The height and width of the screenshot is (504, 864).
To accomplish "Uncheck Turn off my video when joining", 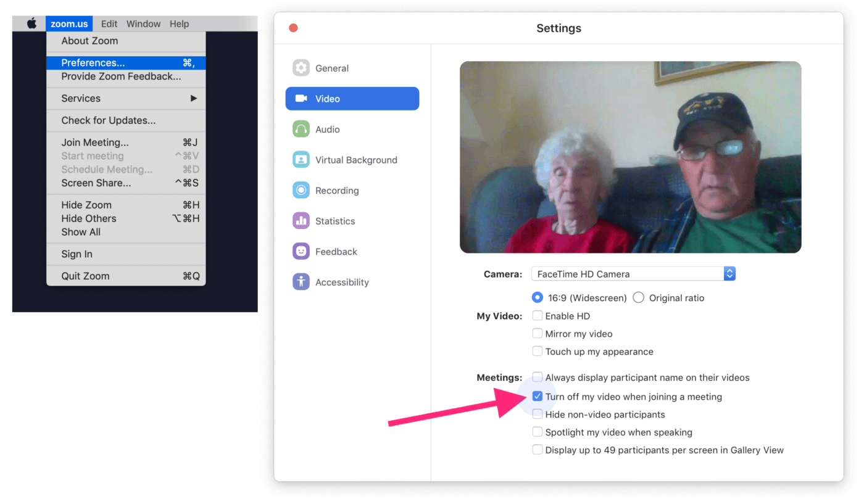I will click(x=538, y=396).
